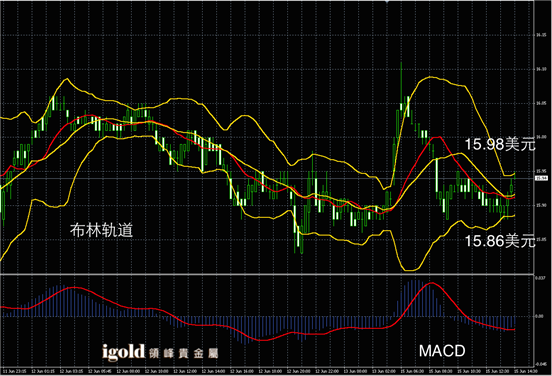This screenshot has width=552, height=376.
Task: Select the 15.85 price axis label
Action: [541, 239]
